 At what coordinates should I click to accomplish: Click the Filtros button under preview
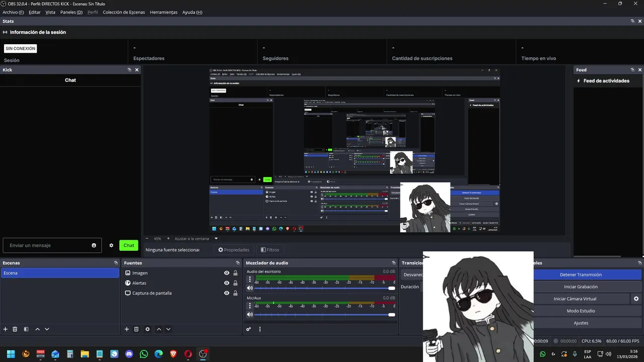pos(270,249)
